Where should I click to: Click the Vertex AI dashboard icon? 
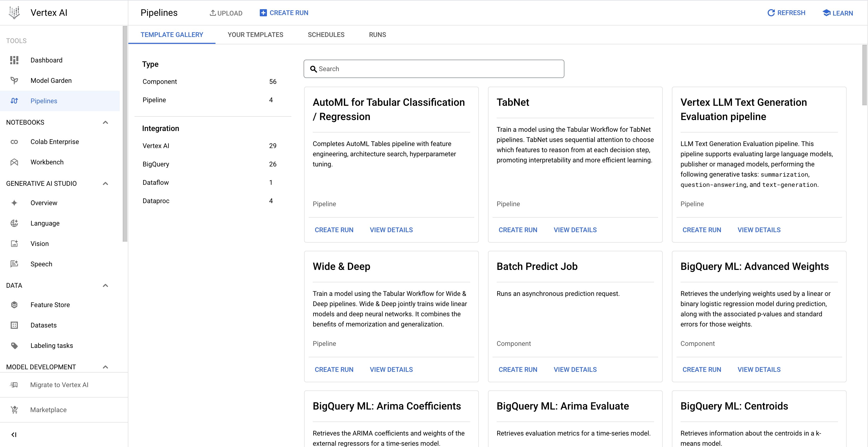14,60
